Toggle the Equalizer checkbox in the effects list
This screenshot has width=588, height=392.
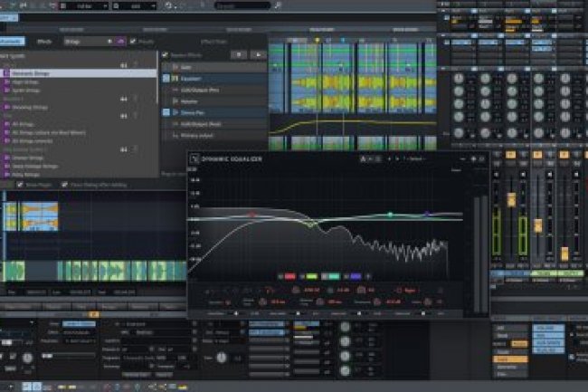point(166,79)
